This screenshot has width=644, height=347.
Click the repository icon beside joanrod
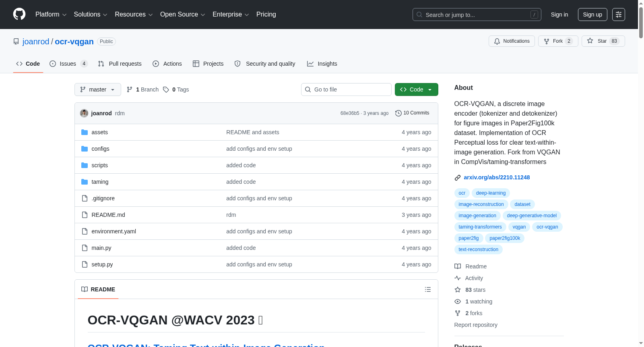pos(16,42)
